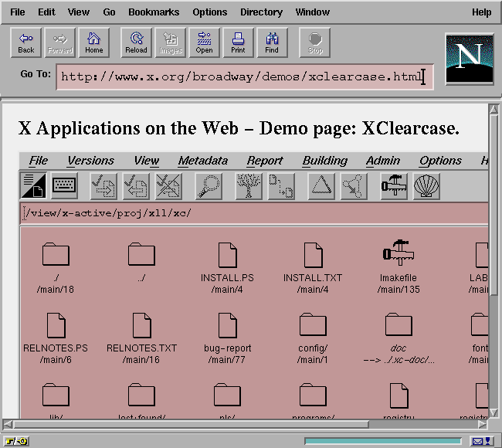This screenshot has width=502, height=448.
Task: Click the Reload toolbar button
Action: point(136,42)
